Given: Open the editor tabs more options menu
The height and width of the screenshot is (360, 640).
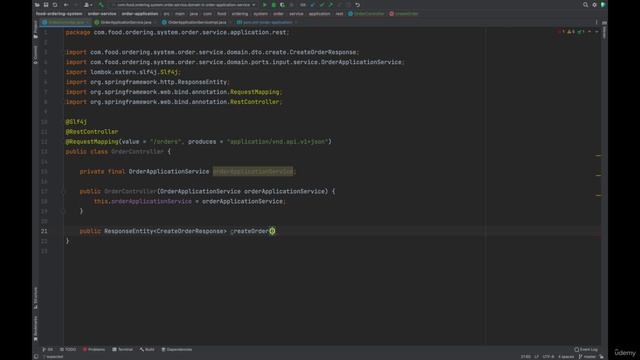Looking at the screenshot, I should click(596, 22).
